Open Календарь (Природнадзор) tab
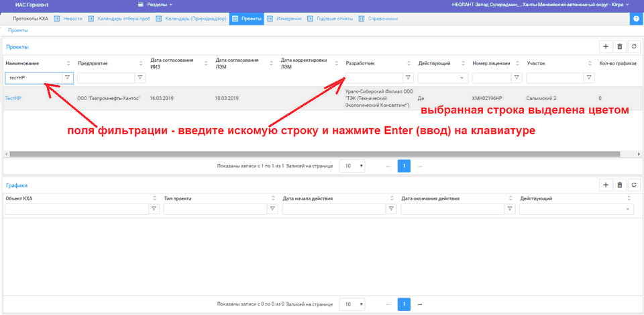Viewport: 644px width, 315px height. pos(191,19)
